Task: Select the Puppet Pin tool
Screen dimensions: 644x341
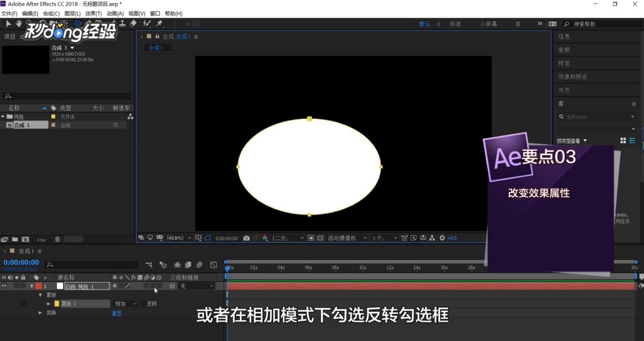Action: click(x=159, y=23)
